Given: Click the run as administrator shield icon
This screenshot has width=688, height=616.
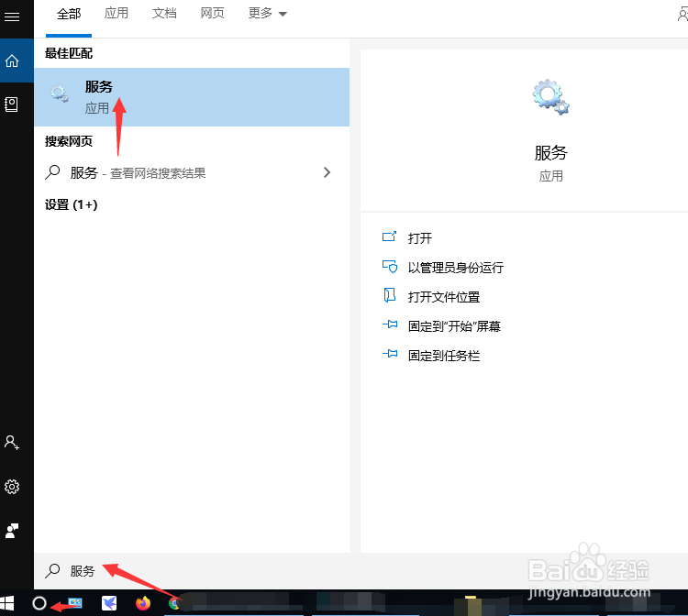Looking at the screenshot, I should pyautogui.click(x=390, y=266).
